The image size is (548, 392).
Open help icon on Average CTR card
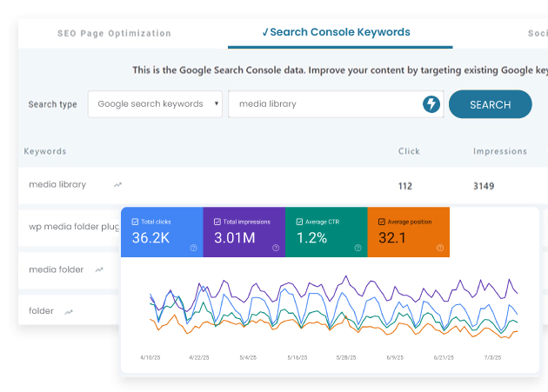[x=358, y=248]
